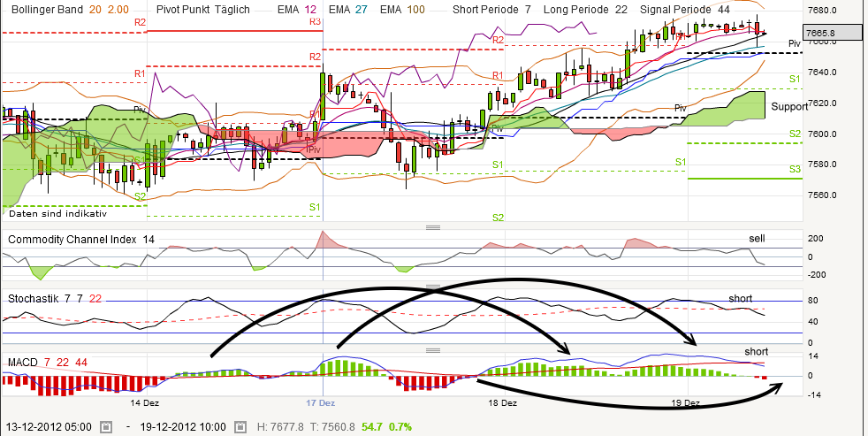Open the calendar picker beside 19-12-2012 10:00
868x436 pixels.
(240, 427)
